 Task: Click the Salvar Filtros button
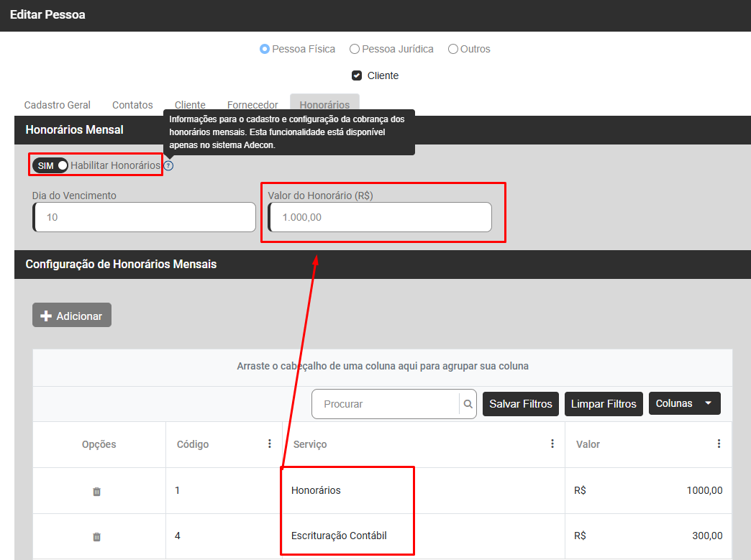pyautogui.click(x=521, y=404)
